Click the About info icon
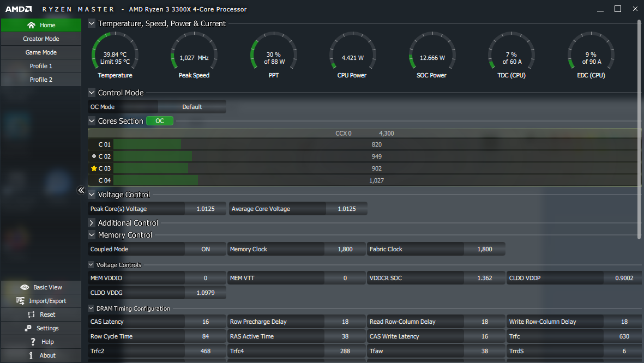This screenshot has height=363, width=644. pyautogui.click(x=31, y=355)
